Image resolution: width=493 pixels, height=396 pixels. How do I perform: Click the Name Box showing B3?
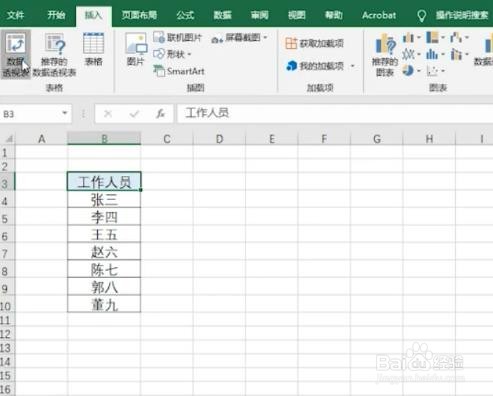31,114
